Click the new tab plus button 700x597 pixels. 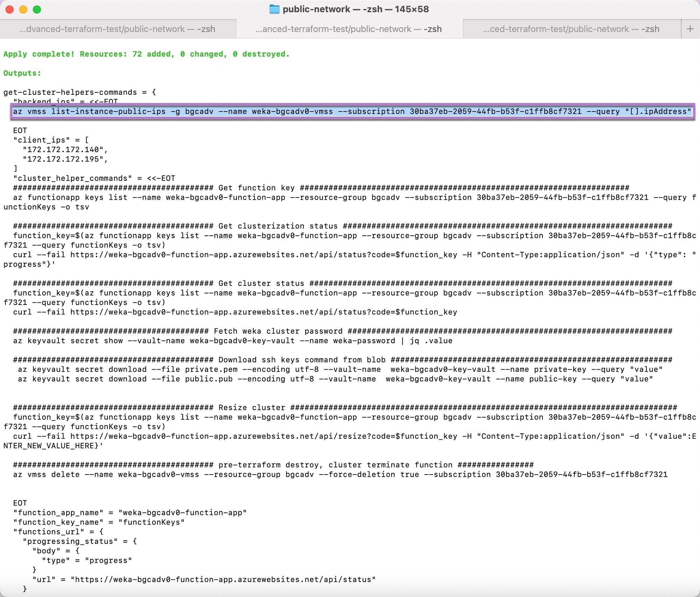(x=690, y=29)
